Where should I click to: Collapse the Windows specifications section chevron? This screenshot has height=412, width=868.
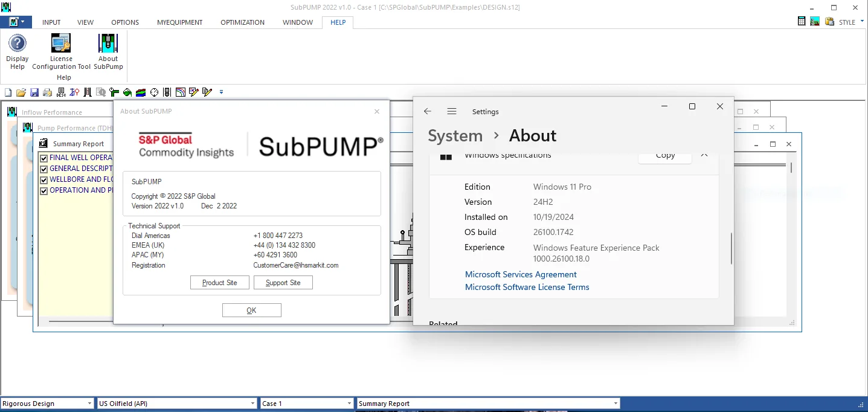[704, 155]
